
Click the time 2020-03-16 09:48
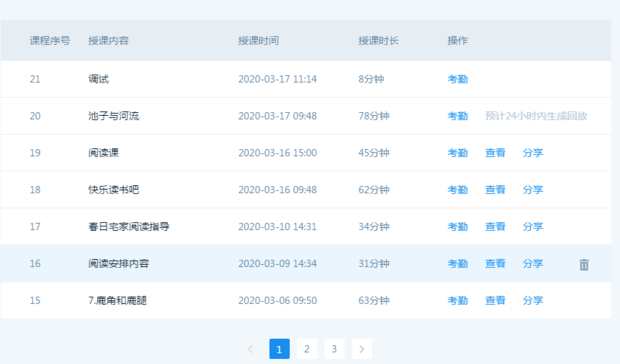point(277,190)
